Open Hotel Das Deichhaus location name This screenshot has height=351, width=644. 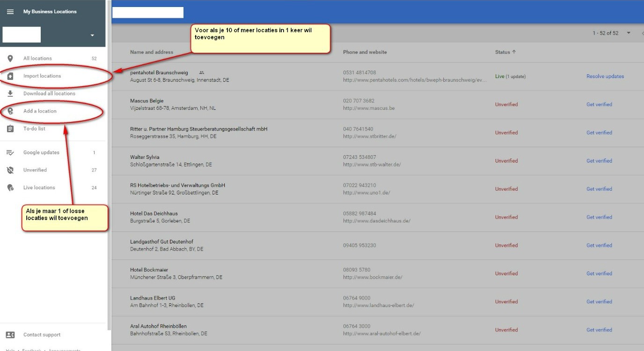click(x=154, y=214)
